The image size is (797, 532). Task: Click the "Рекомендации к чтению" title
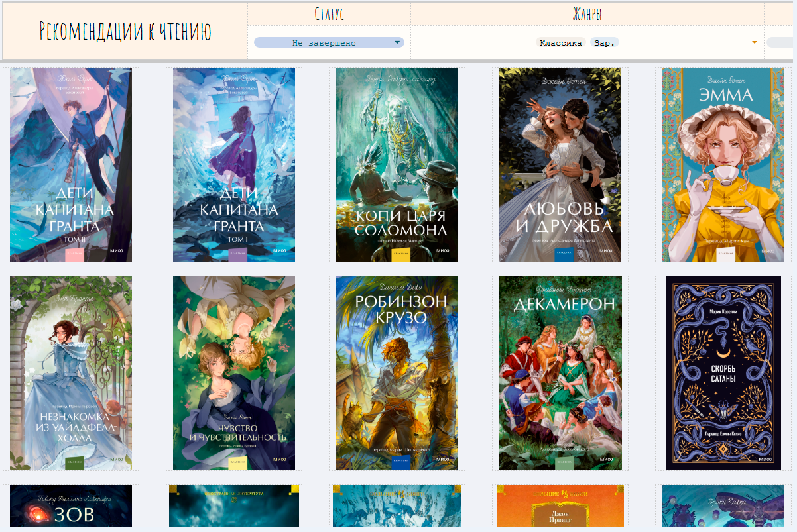[x=125, y=31]
